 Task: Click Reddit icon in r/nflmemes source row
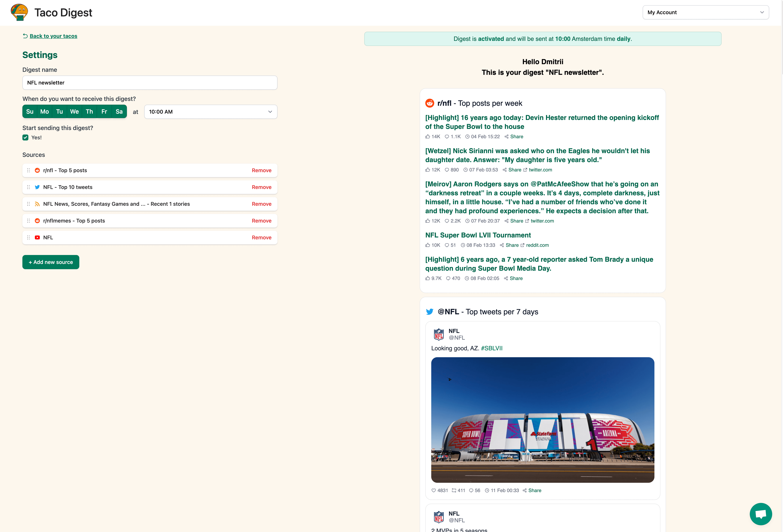click(x=37, y=221)
